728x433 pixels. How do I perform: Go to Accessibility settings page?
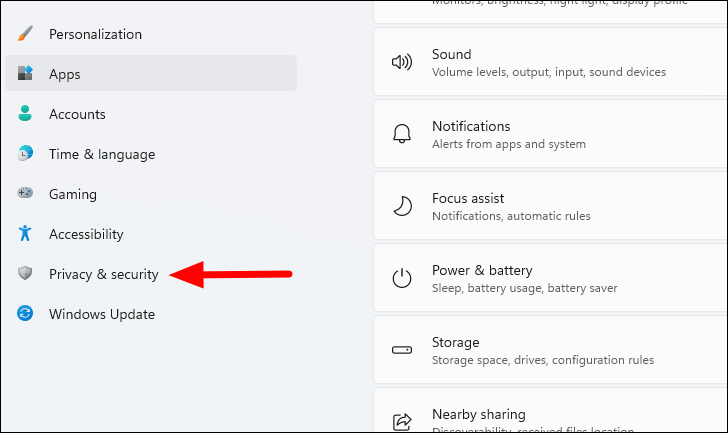(86, 234)
